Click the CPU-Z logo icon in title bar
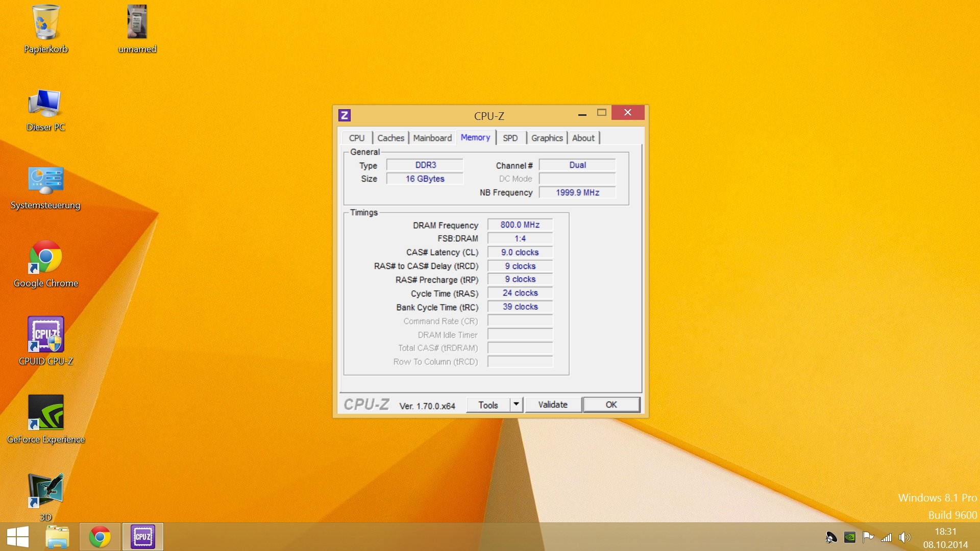This screenshot has height=551, width=980. click(x=345, y=115)
